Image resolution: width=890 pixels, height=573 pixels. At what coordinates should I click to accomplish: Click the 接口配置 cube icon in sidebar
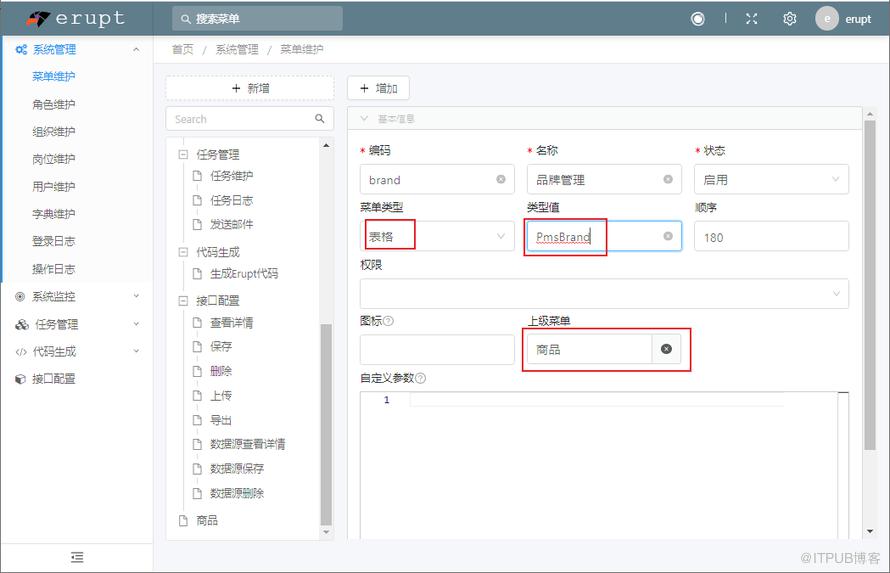coord(20,379)
